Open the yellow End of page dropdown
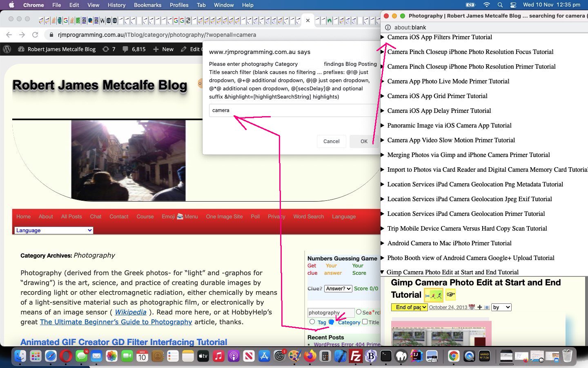 point(409,307)
